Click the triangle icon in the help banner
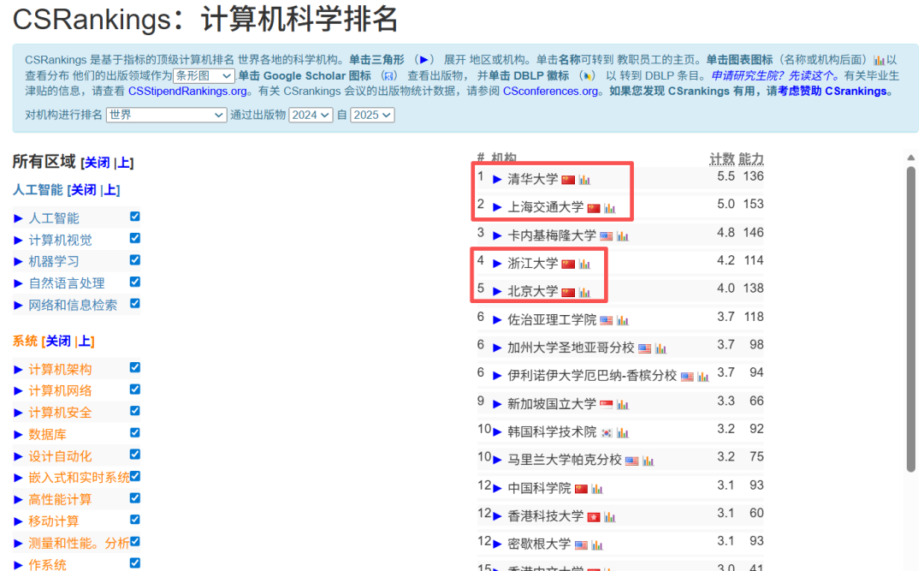924x571 pixels. click(423, 60)
